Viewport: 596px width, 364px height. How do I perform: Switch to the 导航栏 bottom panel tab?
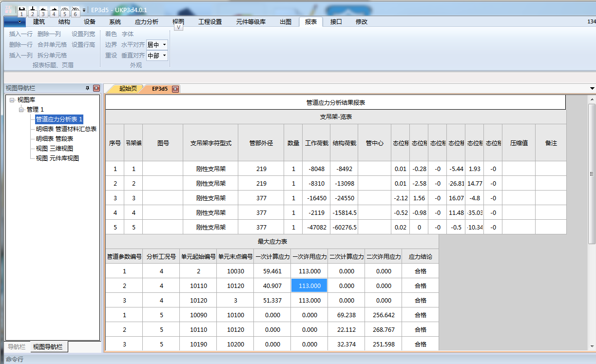pyautogui.click(x=16, y=347)
